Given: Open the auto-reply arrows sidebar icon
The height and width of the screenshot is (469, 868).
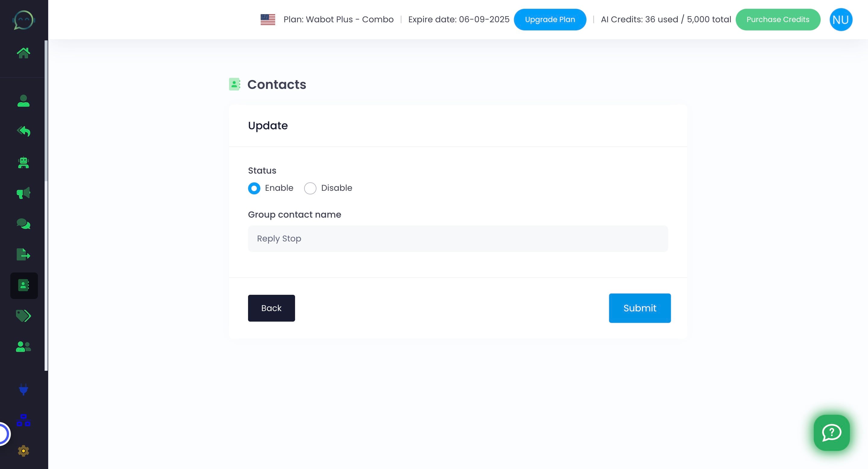Looking at the screenshot, I should (x=23, y=131).
